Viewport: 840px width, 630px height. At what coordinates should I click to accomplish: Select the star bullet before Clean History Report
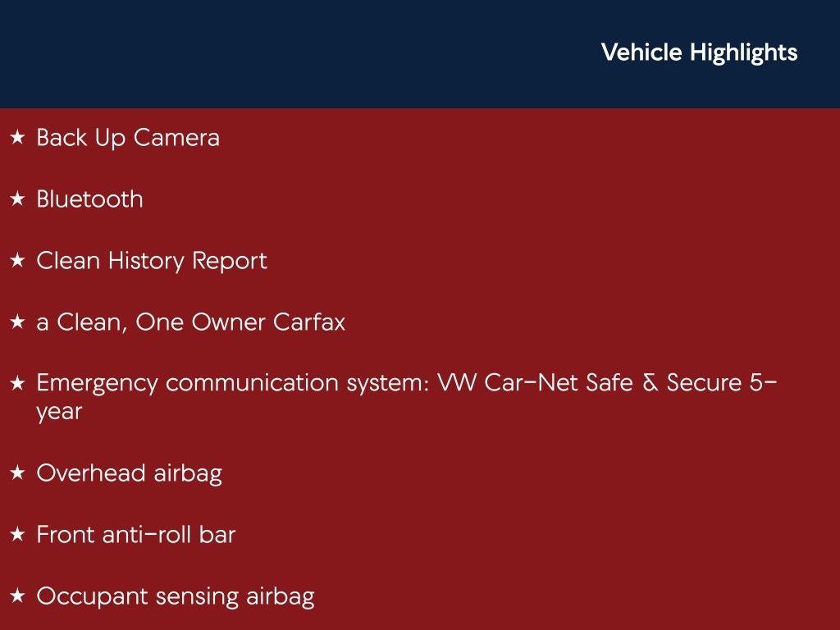pyautogui.click(x=17, y=261)
